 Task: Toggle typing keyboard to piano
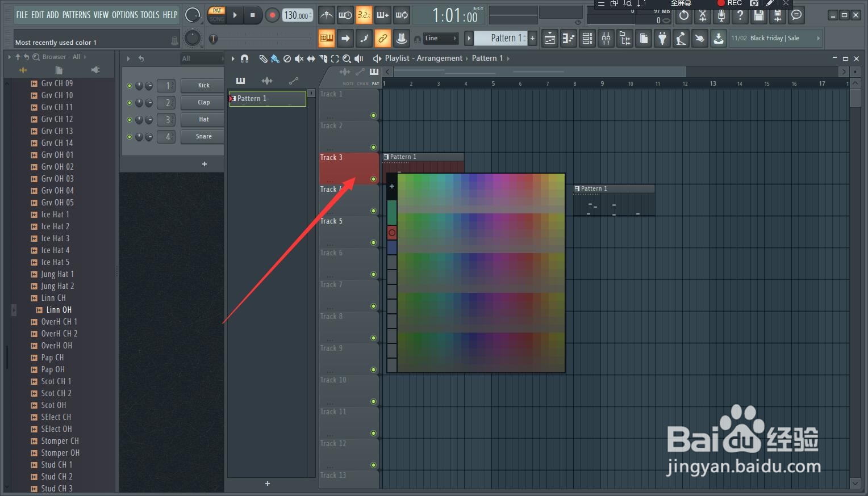pyautogui.click(x=326, y=39)
